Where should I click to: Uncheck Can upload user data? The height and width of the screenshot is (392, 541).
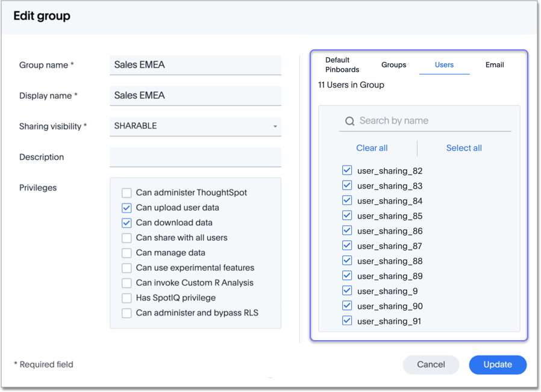pos(127,208)
